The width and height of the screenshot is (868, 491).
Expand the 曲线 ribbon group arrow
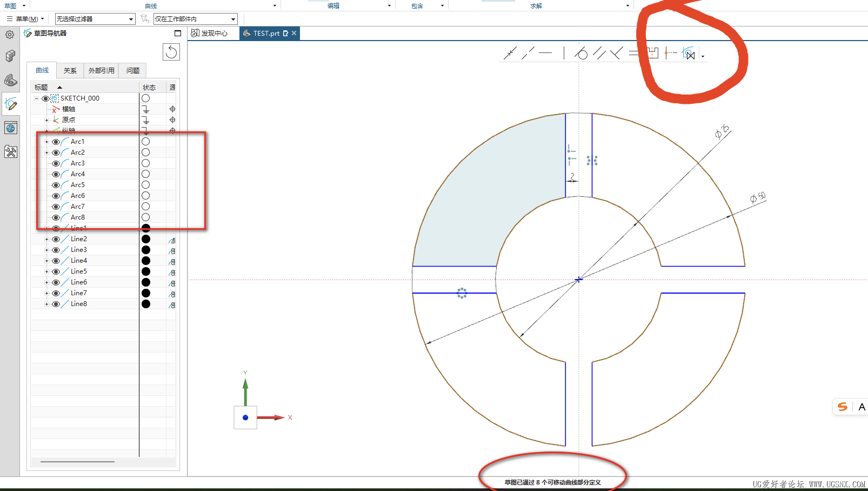[275, 6]
